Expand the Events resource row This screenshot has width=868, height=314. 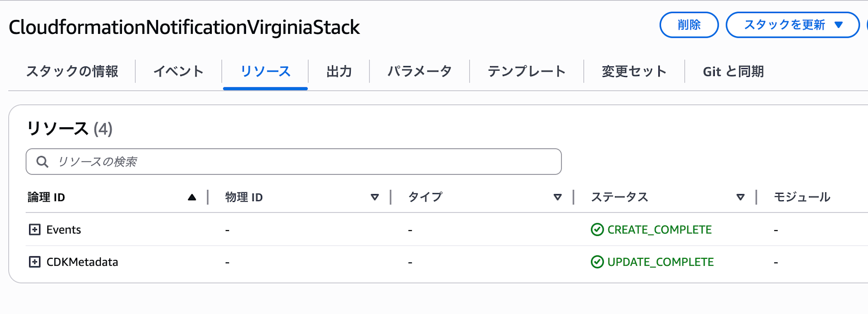pyautogui.click(x=35, y=229)
